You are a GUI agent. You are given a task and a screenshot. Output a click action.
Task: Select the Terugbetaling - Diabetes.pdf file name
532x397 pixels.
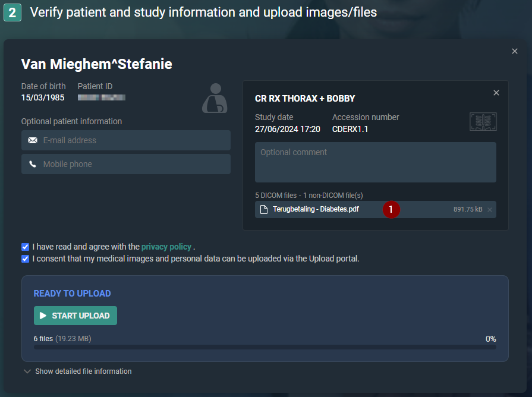[x=316, y=209]
